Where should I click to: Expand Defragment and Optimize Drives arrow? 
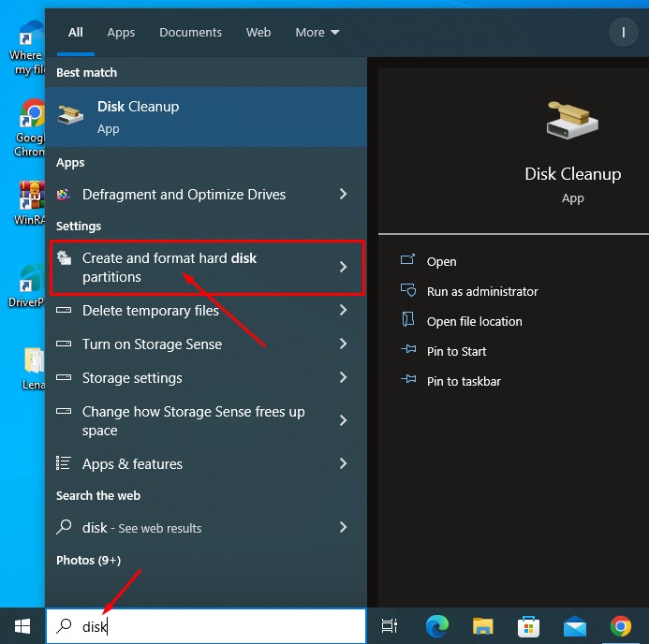click(343, 195)
